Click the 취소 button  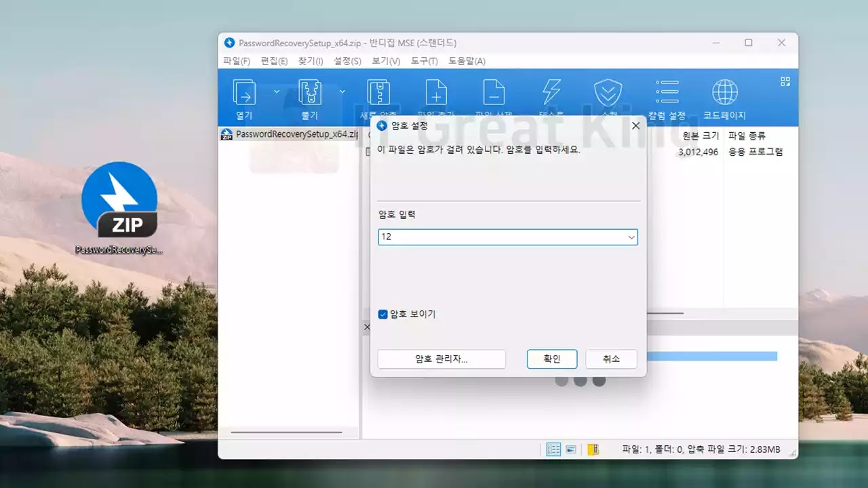(x=611, y=359)
